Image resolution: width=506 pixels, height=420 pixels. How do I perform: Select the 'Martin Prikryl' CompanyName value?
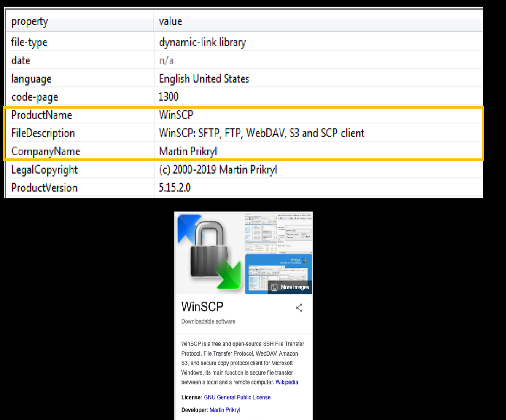[x=318, y=151]
